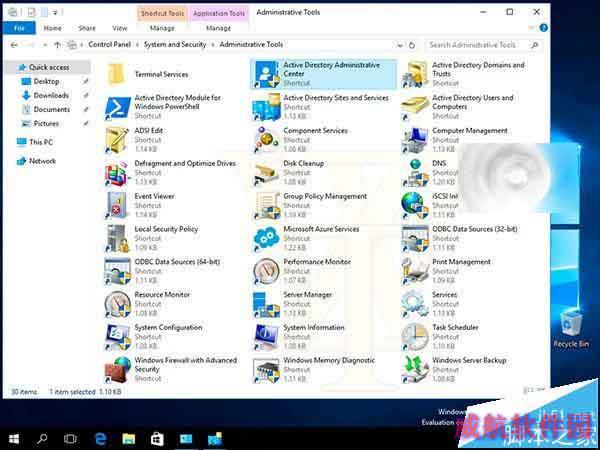Click Active Directory Domains and Trusts icon
Image resolution: width=600 pixels, height=450 pixels.
tap(416, 74)
